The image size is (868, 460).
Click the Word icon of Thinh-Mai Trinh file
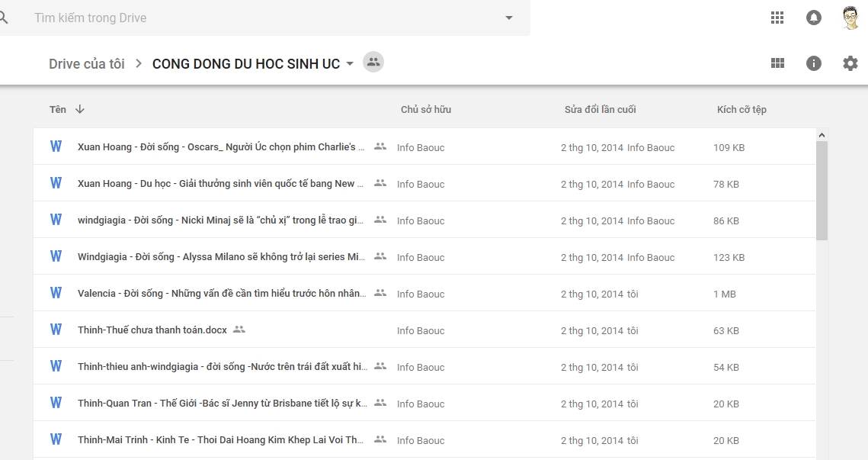point(56,439)
